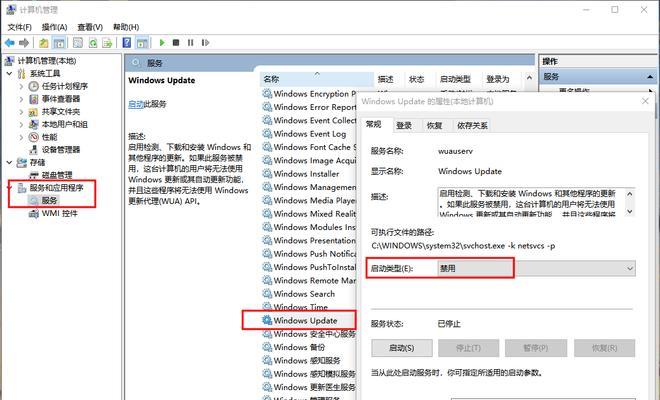Click the green Refresh toolbar icon
660x400 pixels.
93,43
